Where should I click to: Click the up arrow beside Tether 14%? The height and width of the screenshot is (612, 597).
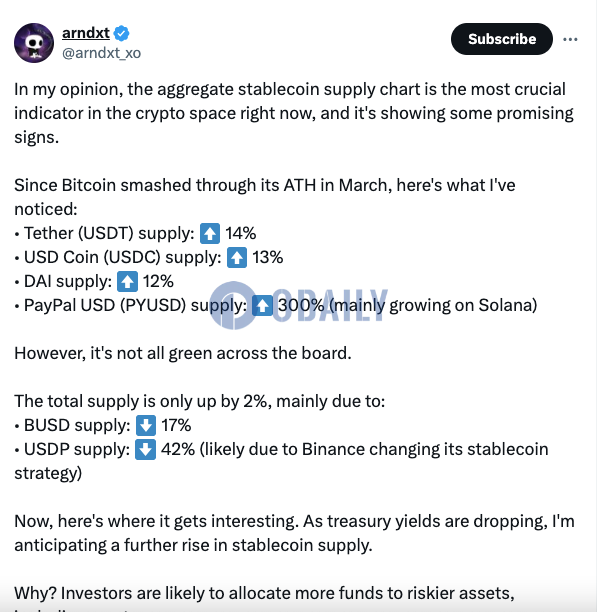click(x=210, y=233)
